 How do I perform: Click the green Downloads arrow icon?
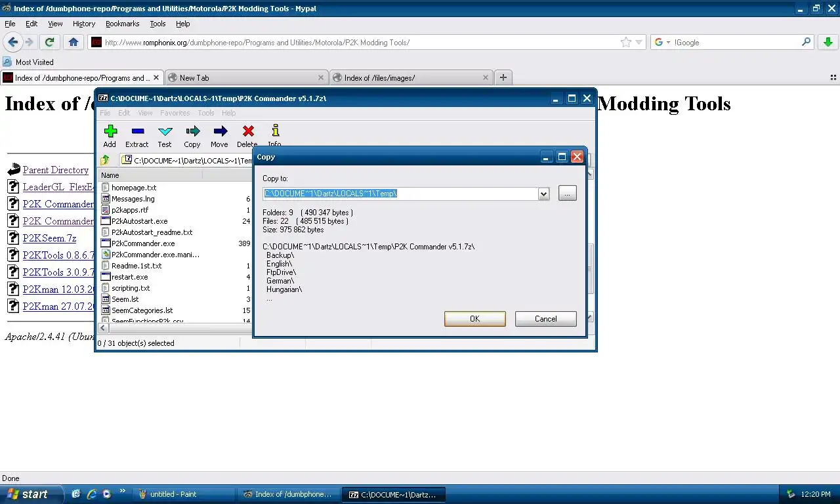(828, 42)
